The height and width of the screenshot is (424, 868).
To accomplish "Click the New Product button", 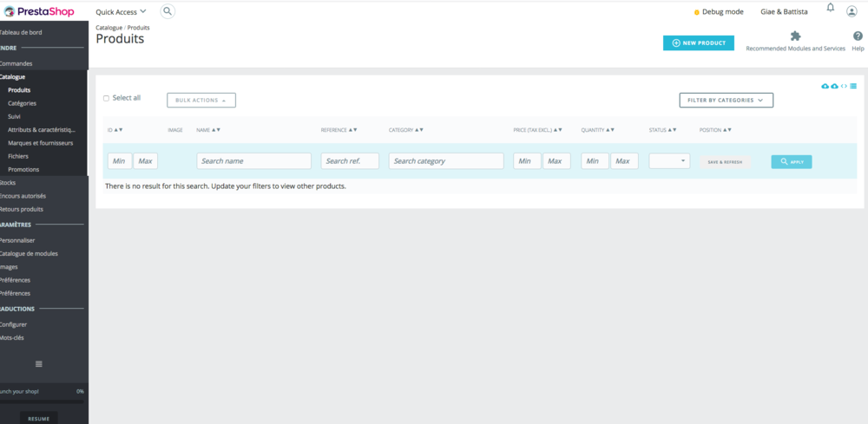I will (699, 43).
